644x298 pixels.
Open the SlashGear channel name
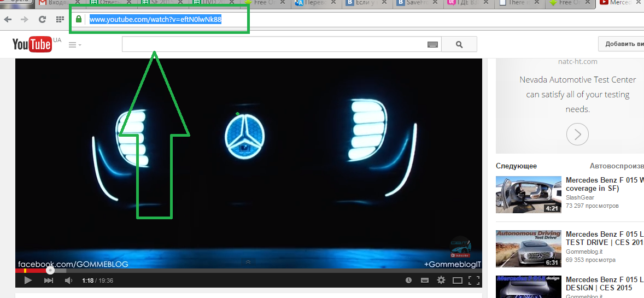click(579, 198)
